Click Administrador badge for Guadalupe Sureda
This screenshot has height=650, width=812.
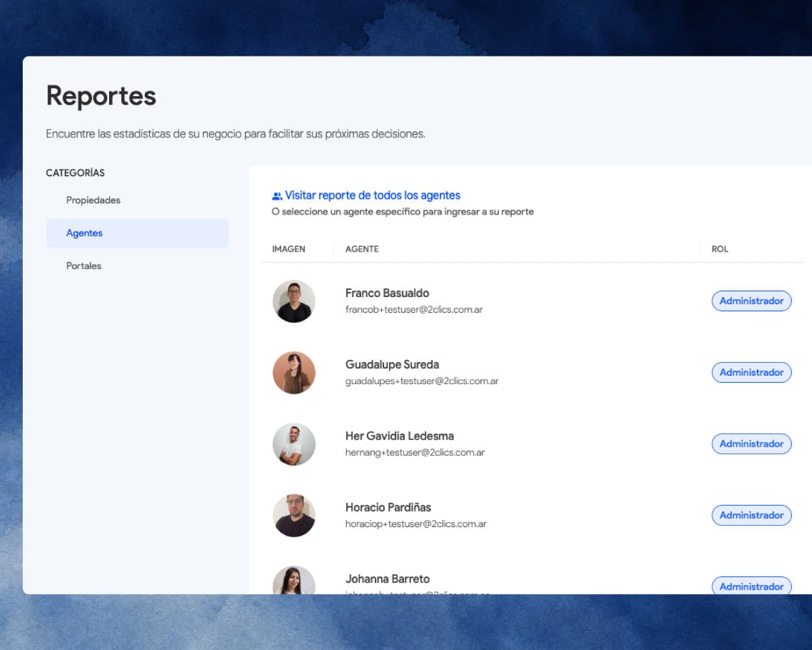752,372
